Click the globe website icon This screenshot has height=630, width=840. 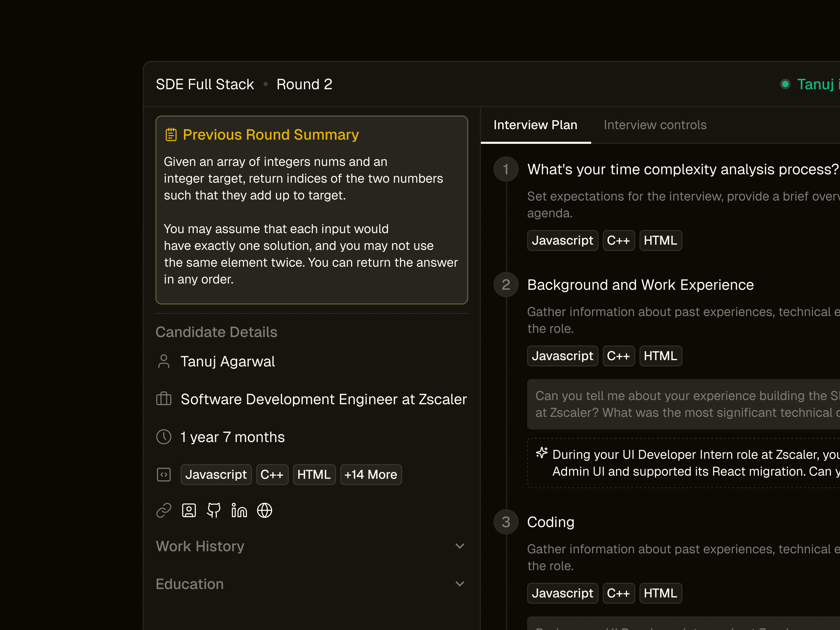point(265,510)
